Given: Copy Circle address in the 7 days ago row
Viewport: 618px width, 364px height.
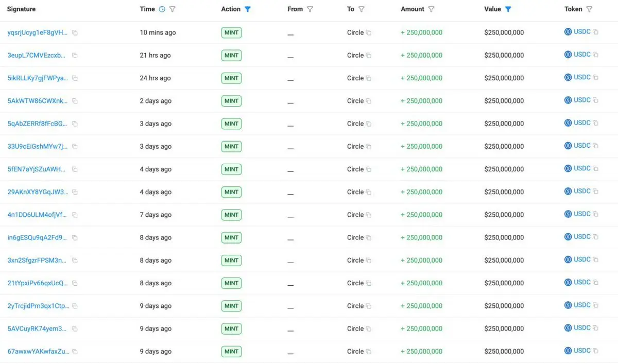Looking at the screenshot, I should [369, 215].
